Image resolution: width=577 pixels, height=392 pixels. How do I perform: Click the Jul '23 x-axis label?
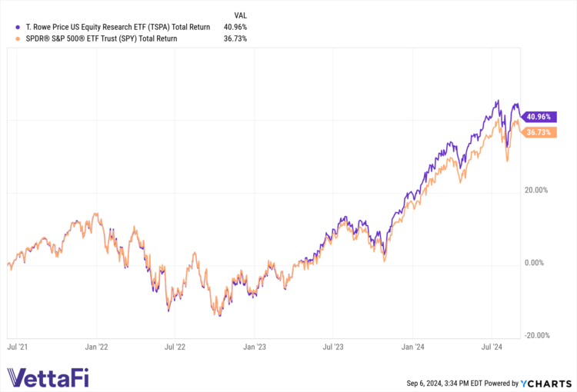click(x=333, y=347)
